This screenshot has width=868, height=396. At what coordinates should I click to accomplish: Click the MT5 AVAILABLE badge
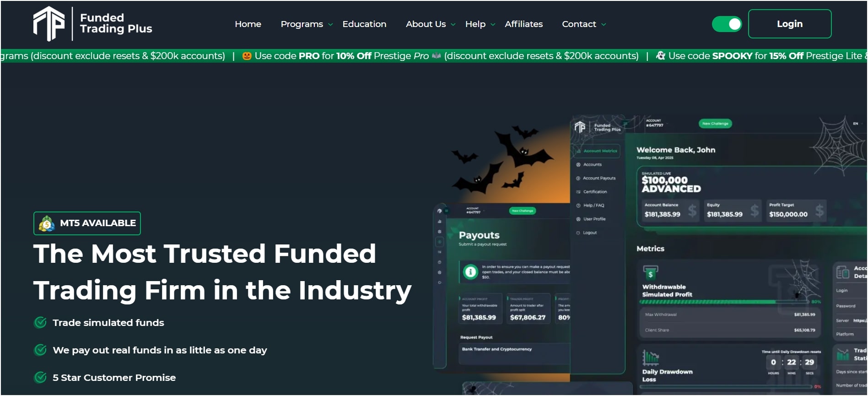(x=87, y=223)
